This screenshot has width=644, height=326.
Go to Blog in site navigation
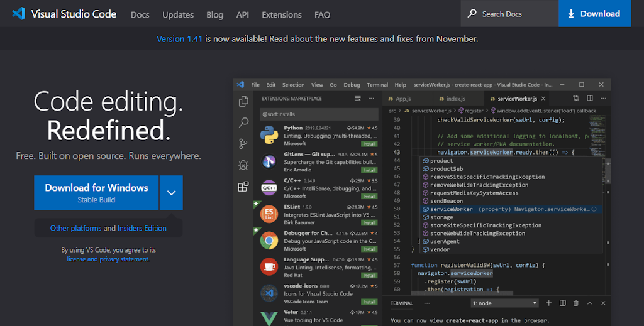215,15
